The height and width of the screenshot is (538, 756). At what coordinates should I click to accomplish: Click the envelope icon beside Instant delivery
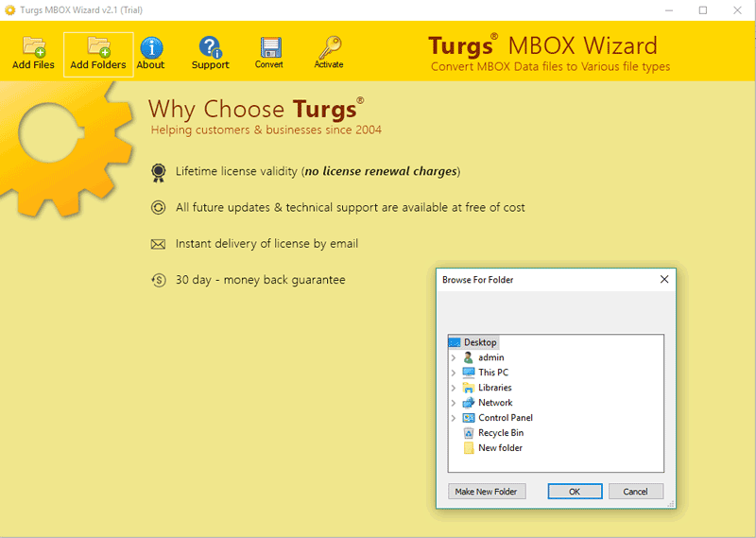158,244
